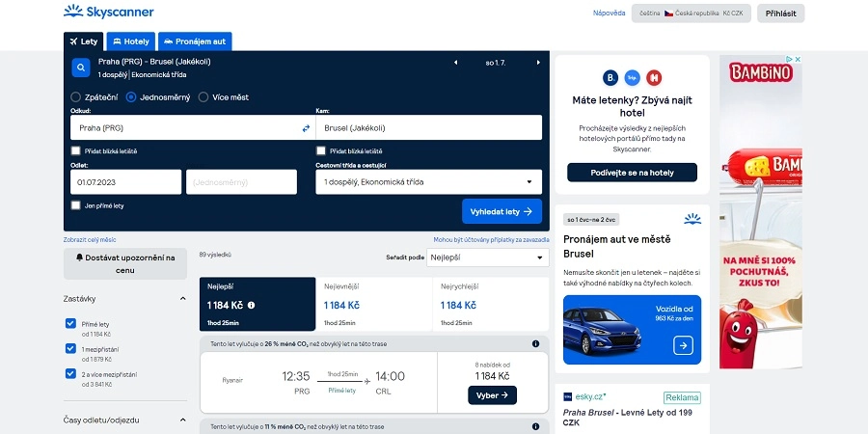Viewport: 868px width, 434px height.
Task: Switch to the Lety tab
Action: point(84,41)
